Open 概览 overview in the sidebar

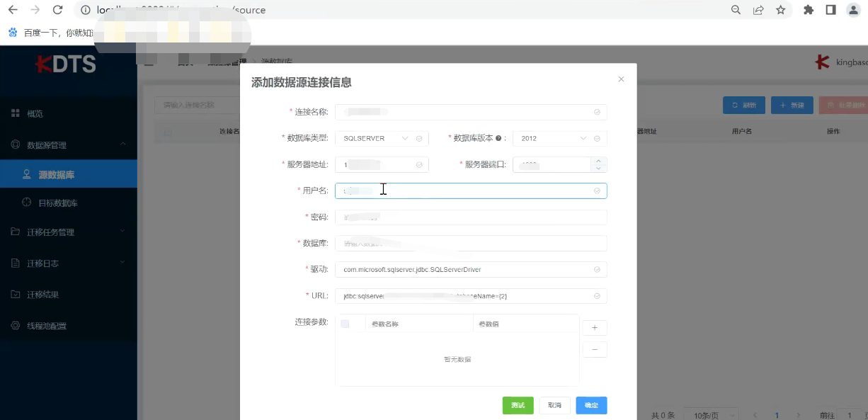click(x=69, y=113)
